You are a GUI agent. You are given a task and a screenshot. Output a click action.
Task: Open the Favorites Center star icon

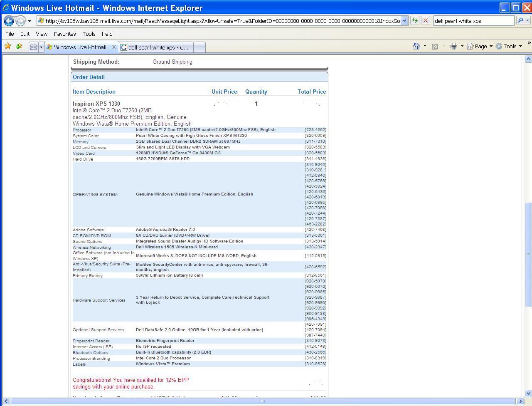(7, 46)
